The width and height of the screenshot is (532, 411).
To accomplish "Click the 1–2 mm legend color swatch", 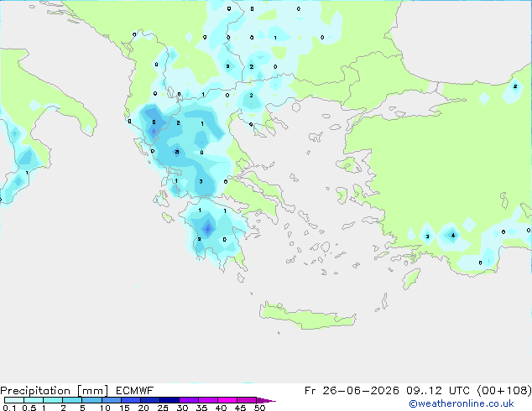I will pyautogui.click(x=53, y=400).
